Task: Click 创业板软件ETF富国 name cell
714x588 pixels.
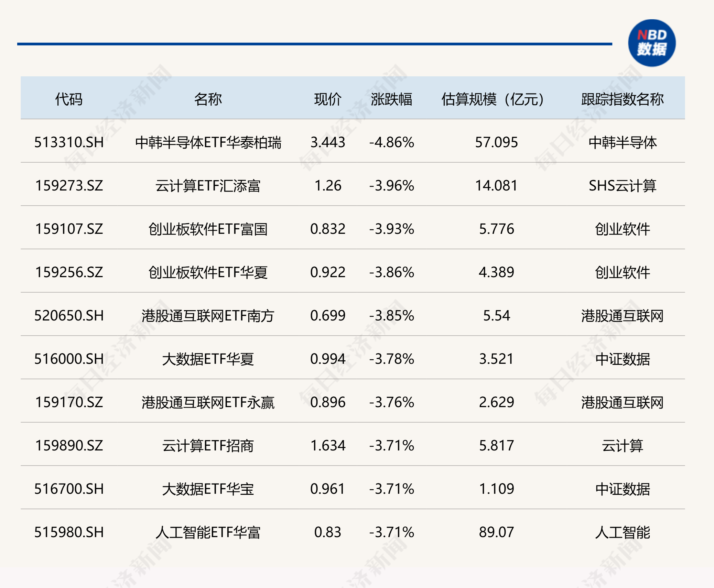Action: tap(208, 229)
